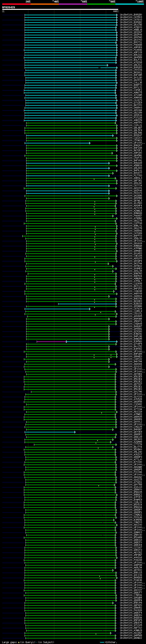Click the shortened cyan bar for Q8LK12

click(66, 65)
